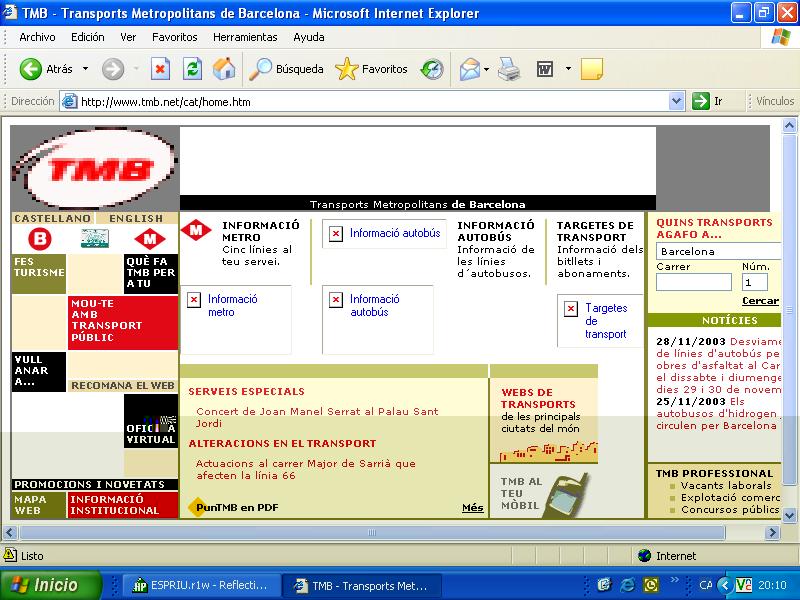Click the vertical scrollbar down arrow
The image size is (800, 600).
click(x=789, y=515)
